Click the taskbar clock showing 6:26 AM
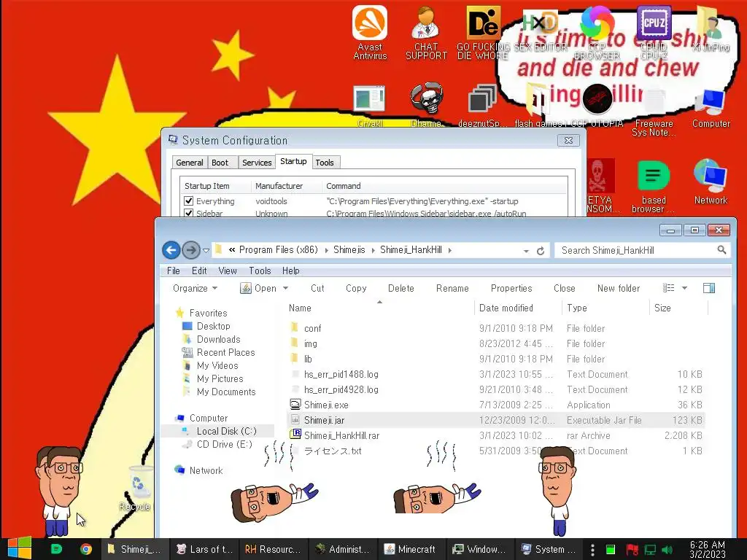747x560 pixels. (x=707, y=549)
